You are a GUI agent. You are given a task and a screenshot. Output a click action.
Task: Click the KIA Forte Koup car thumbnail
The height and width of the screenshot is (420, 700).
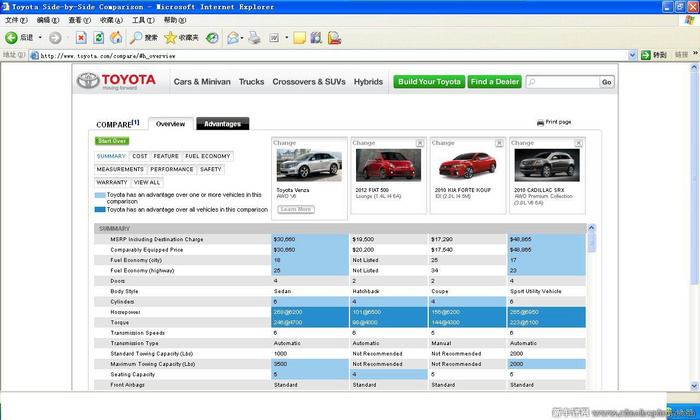467,165
